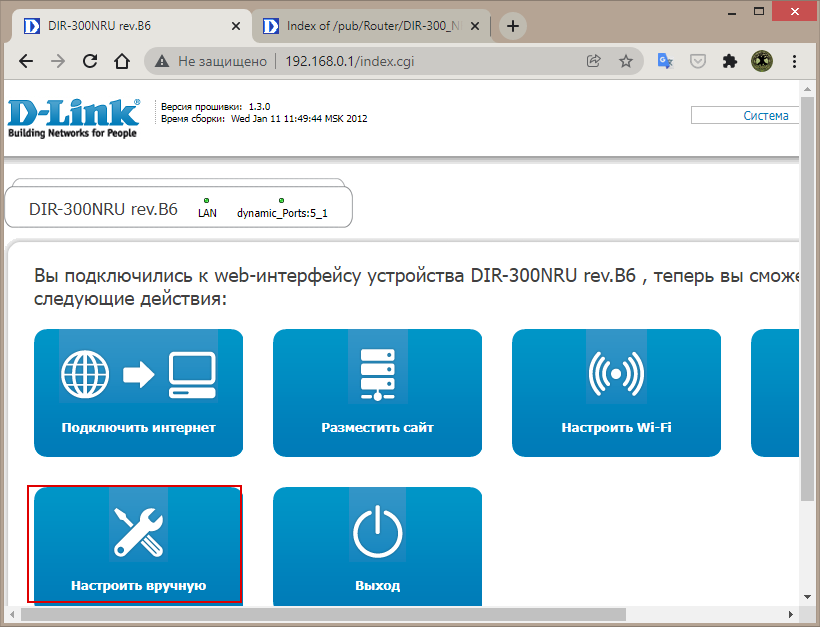The width and height of the screenshot is (820, 627).
Task: Click the dynamic_Ports:5_1 status indicator
Action: coord(282,208)
